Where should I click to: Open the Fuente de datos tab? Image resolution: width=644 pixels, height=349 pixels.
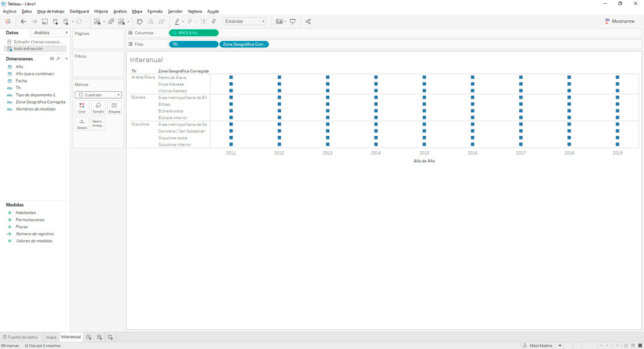click(x=20, y=337)
